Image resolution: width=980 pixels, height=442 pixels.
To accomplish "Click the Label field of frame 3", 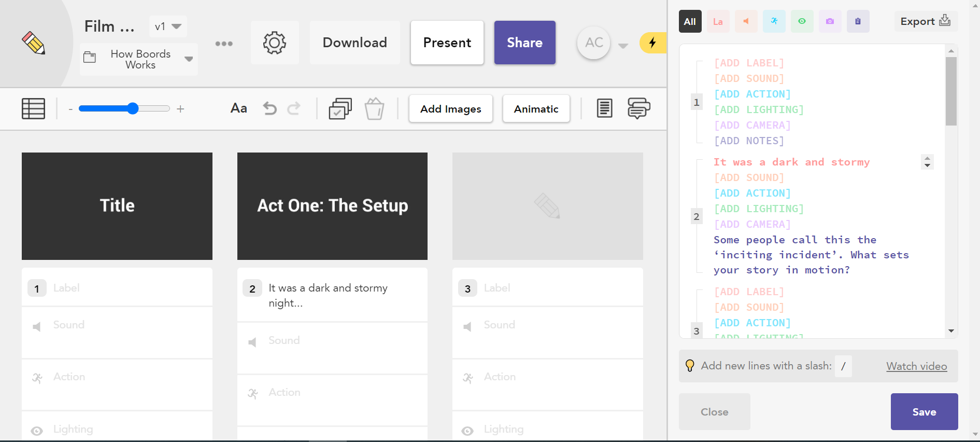I will pos(548,287).
